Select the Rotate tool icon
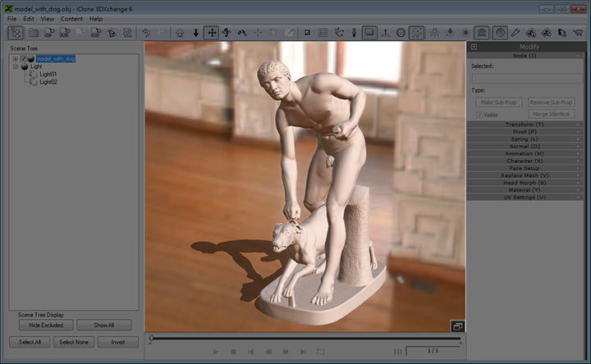Screen dimensions: 591x364 [x=227, y=33]
